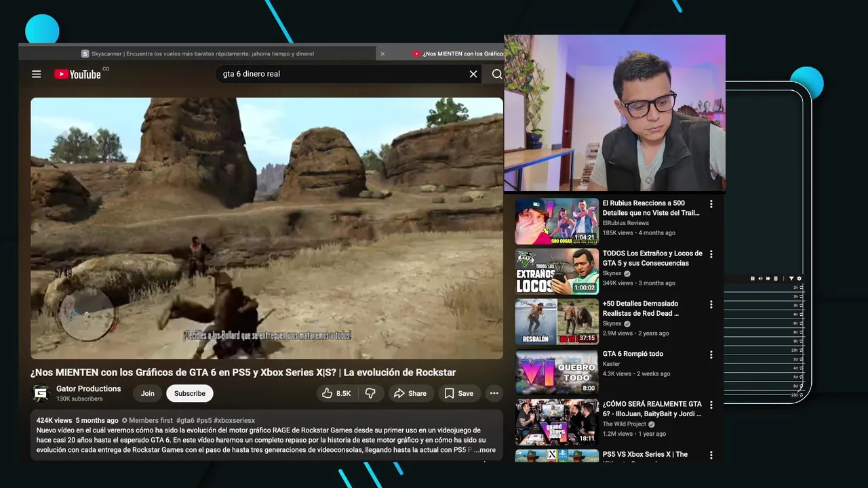Clear the activity feed with the trash icon
The height and width of the screenshot is (488, 868).
(776, 279)
